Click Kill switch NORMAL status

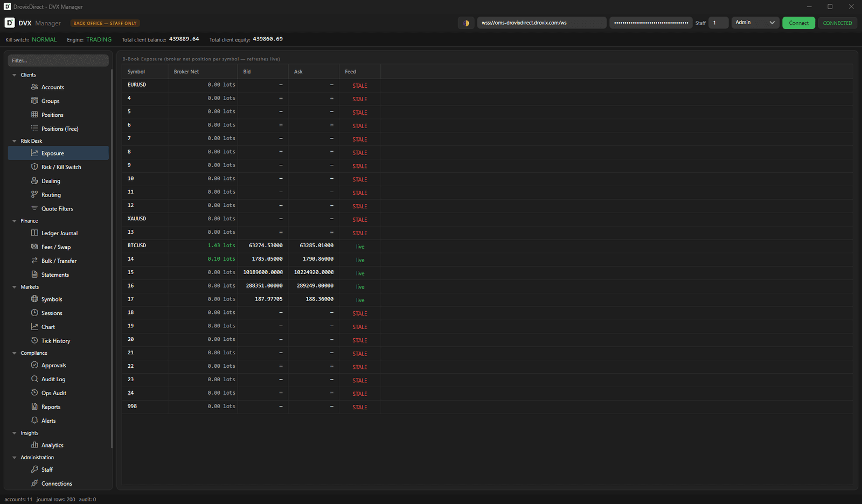pos(44,39)
